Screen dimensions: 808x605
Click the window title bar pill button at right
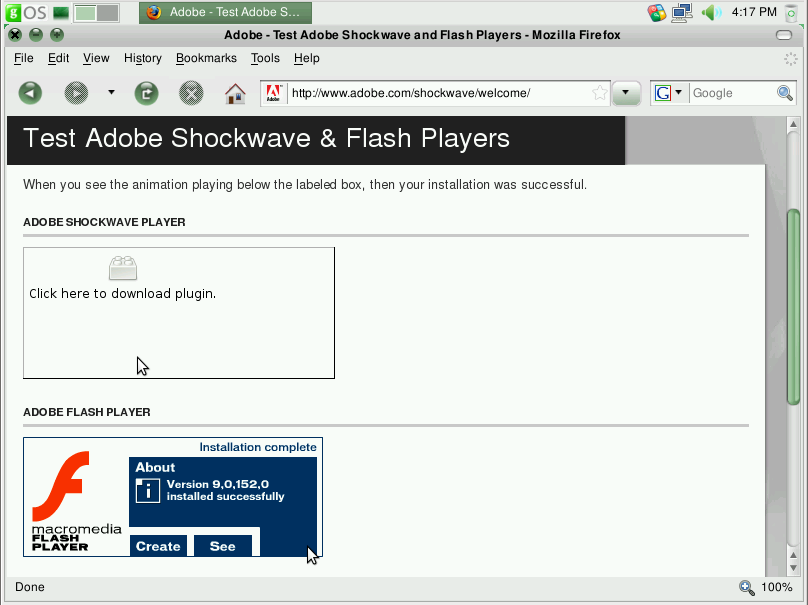[784, 35]
